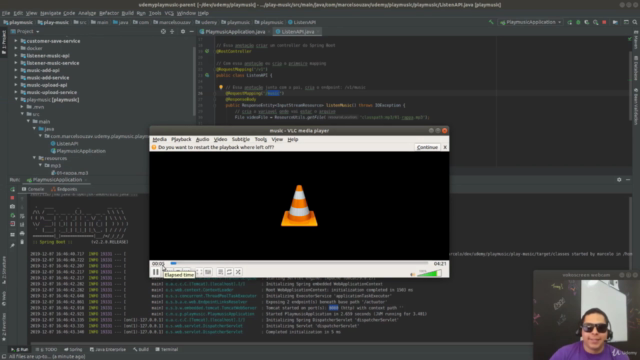The image size is (640, 360).
Task: Click the Run icon in top toolbar
Action: coord(570,22)
